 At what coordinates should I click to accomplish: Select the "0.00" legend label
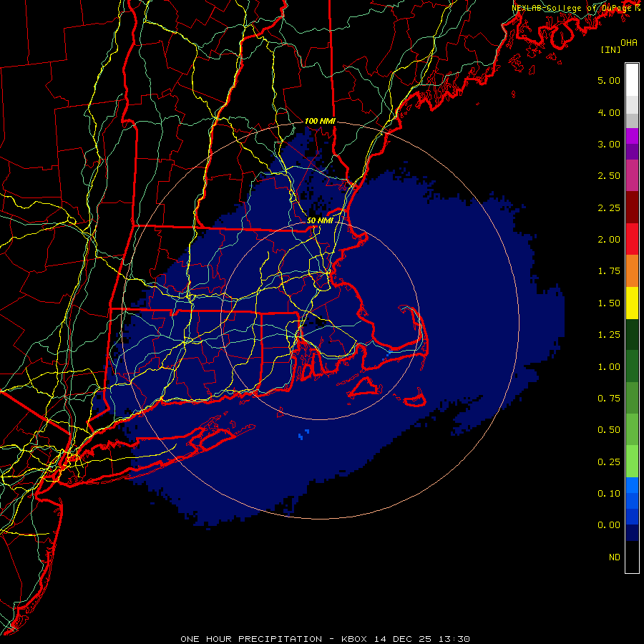609,525
